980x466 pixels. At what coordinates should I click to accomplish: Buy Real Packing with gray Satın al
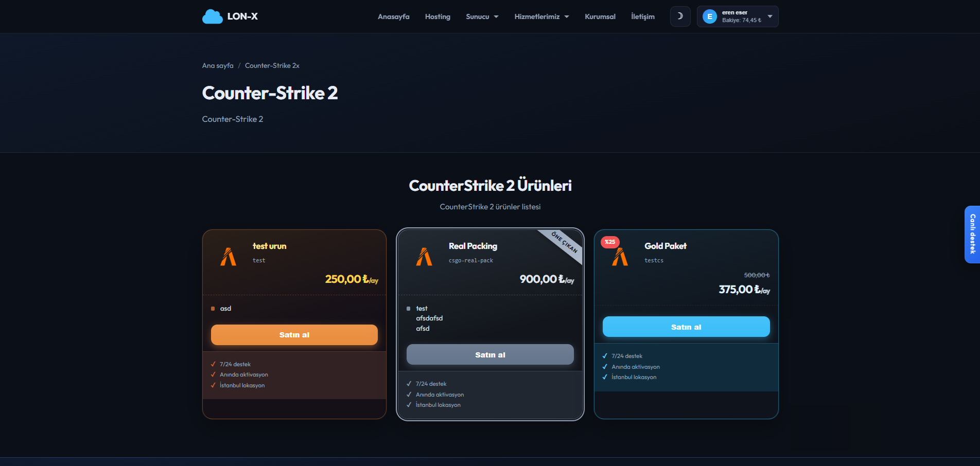click(x=490, y=355)
